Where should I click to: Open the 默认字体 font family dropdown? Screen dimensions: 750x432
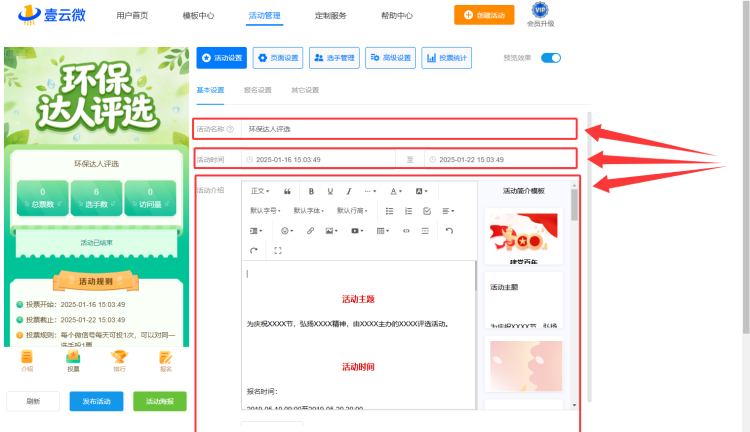tap(309, 211)
